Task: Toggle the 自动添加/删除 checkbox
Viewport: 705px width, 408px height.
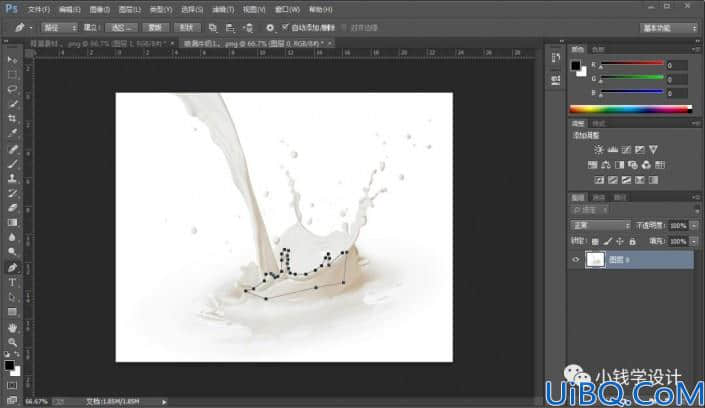Action: (285, 27)
